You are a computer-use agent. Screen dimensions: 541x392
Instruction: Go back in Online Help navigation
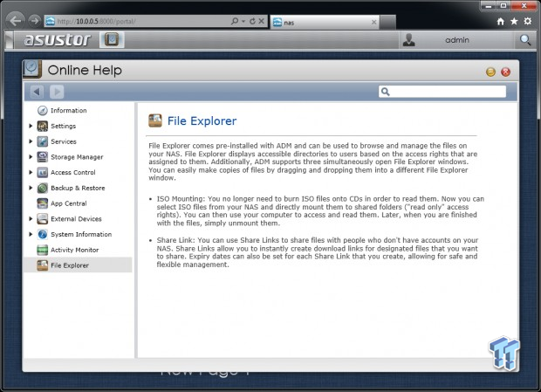pyautogui.click(x=37, y=92)
